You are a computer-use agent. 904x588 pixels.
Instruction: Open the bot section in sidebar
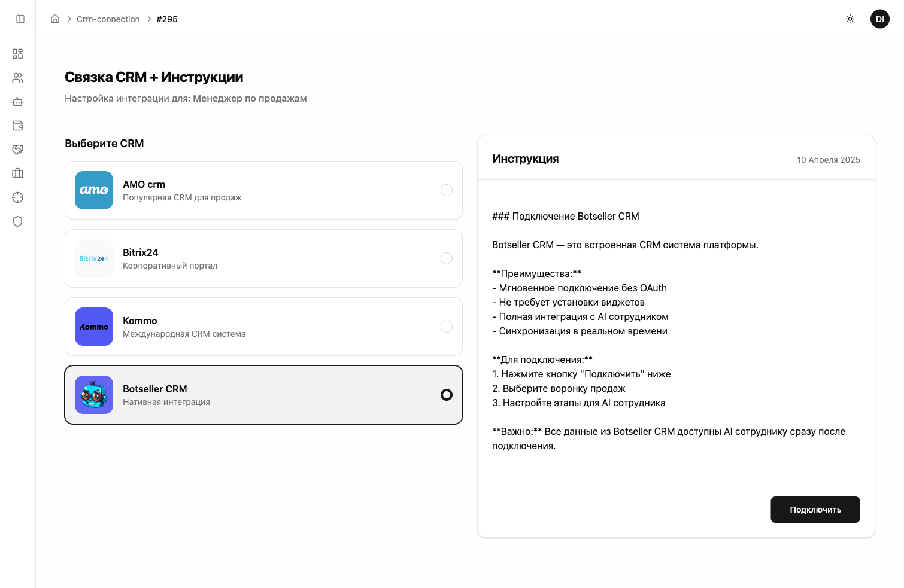click(x=18, y=102)
